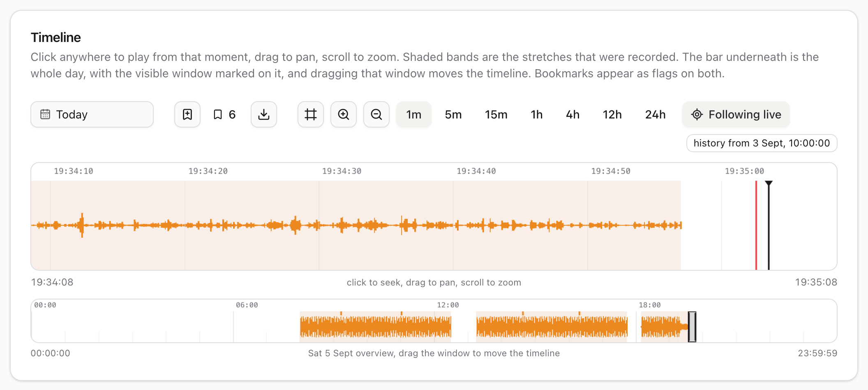This screenshot has width=868, height=390.
Task: Switch to the 24h zoom range
Action: [x=656, y=114]
